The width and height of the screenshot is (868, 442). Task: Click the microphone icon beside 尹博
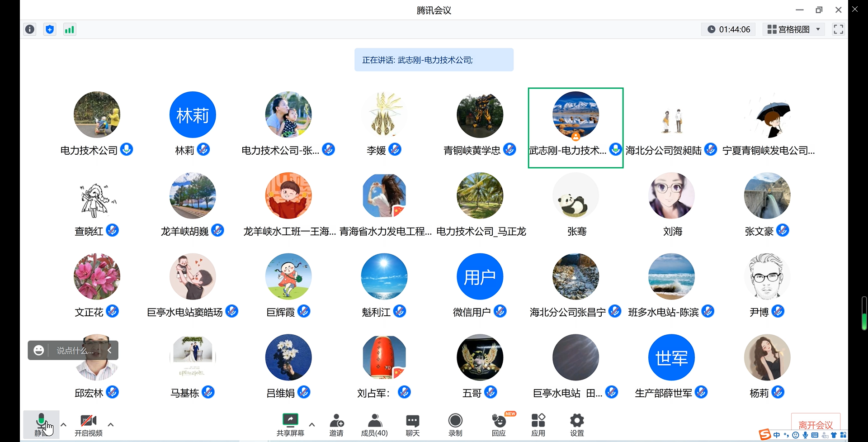778,311
